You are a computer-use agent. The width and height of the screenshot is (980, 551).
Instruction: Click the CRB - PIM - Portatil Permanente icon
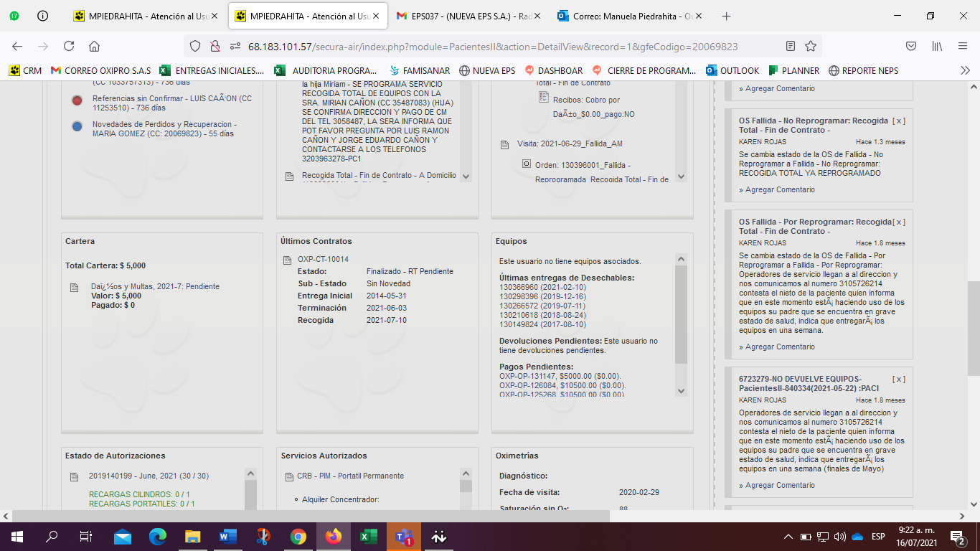tap(289, 476)
